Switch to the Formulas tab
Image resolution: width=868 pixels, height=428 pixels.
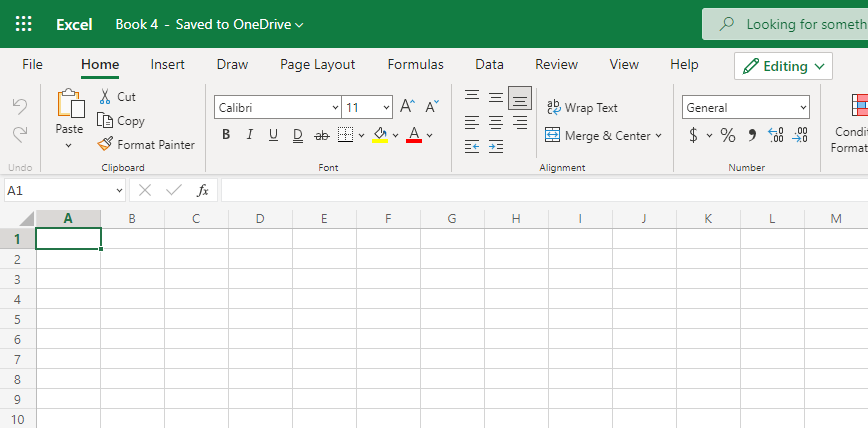tap(415, 65)
